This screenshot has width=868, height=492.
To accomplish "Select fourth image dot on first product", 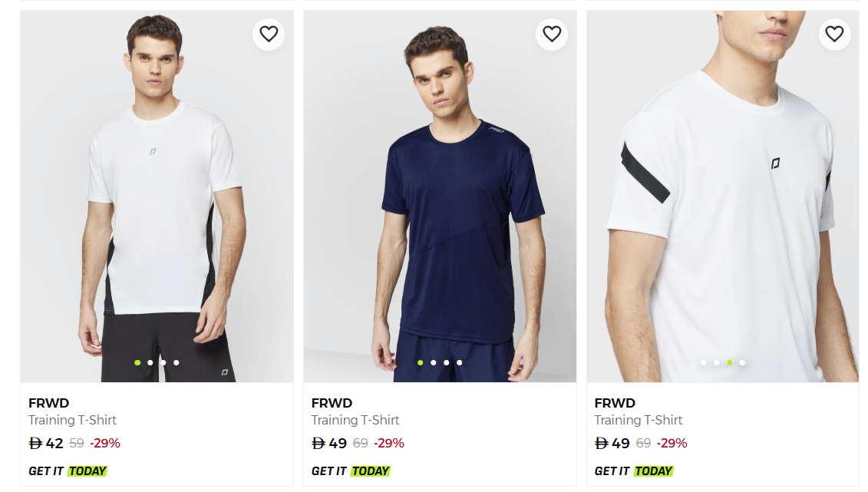I will point(177,362).
